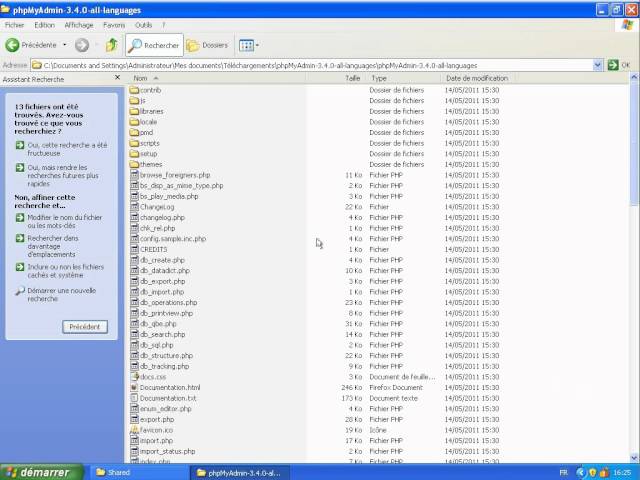
Task: Select the setup folder icon
Action: (134, 153)
